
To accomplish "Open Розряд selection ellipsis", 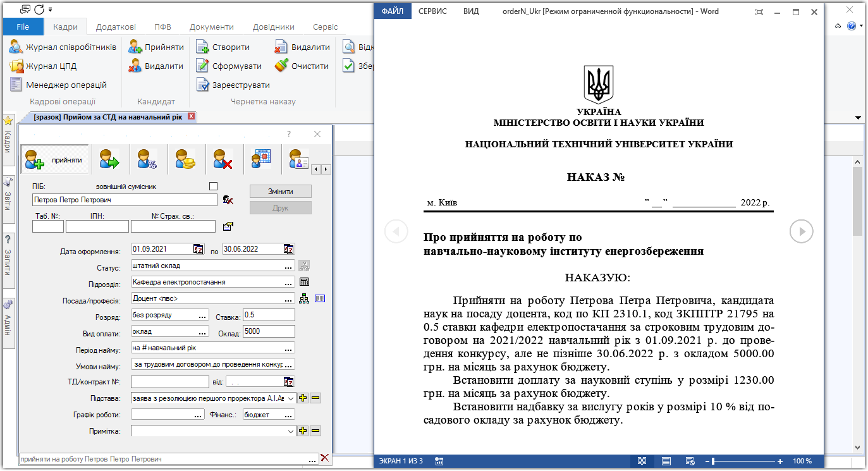I will (x=203, y=315).
